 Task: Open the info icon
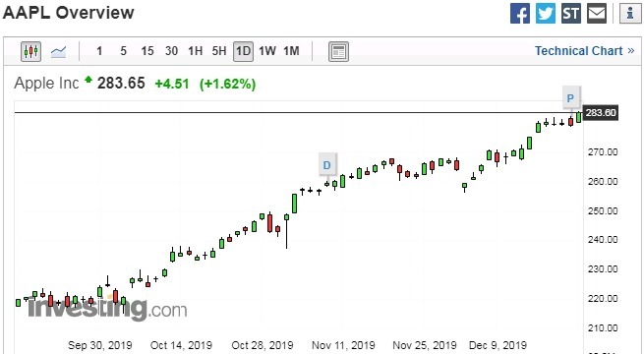(630, 14)
